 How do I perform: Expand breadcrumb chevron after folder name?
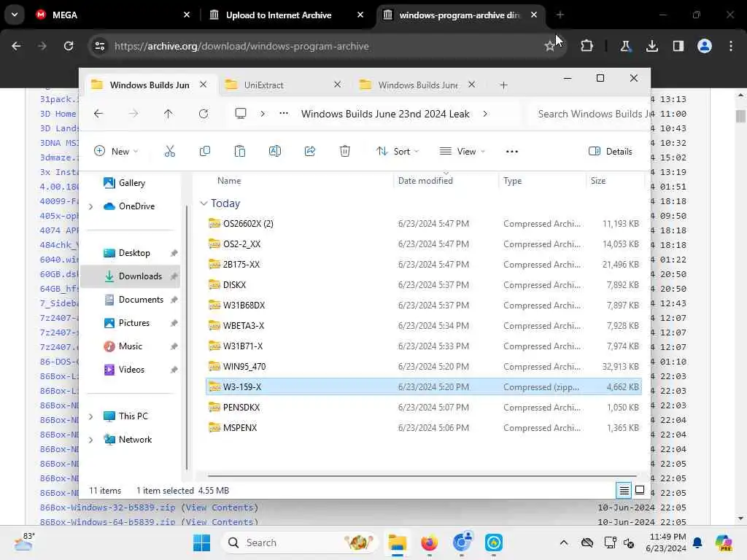click(x=485, y=114)
